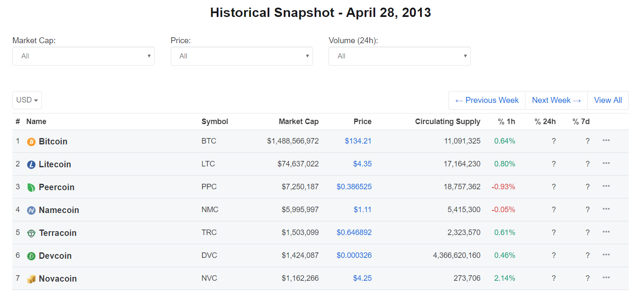This screenshot has width=644, height=296.
Task: Click the Novacoin gold coins icon
Action: pos(31,279)
